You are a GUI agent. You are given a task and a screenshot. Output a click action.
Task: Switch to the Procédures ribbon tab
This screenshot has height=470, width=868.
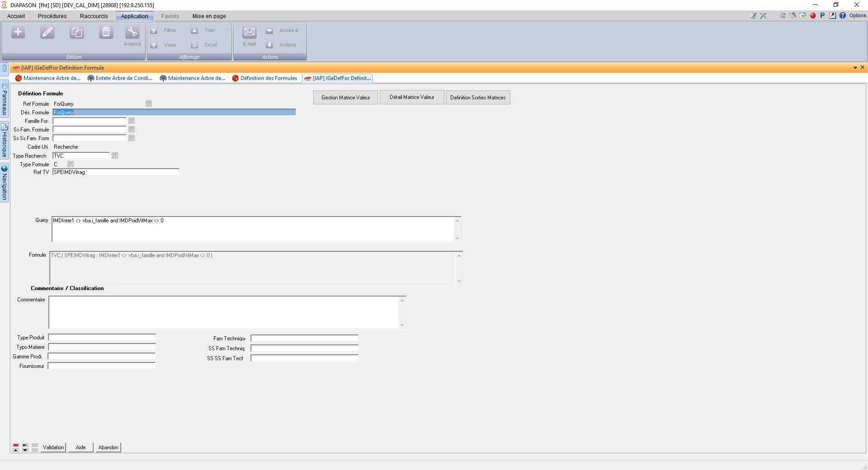click(52, 16)
